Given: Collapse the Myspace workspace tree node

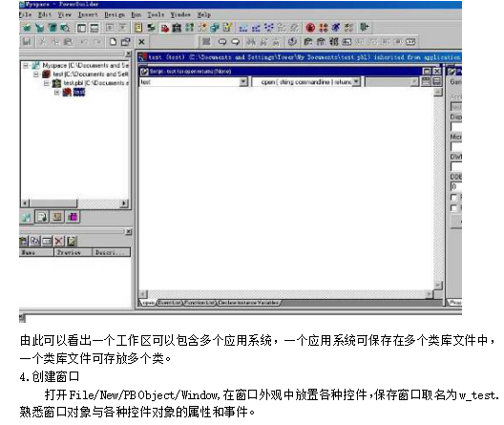Looking at the screenshot, I should (26, 66).
